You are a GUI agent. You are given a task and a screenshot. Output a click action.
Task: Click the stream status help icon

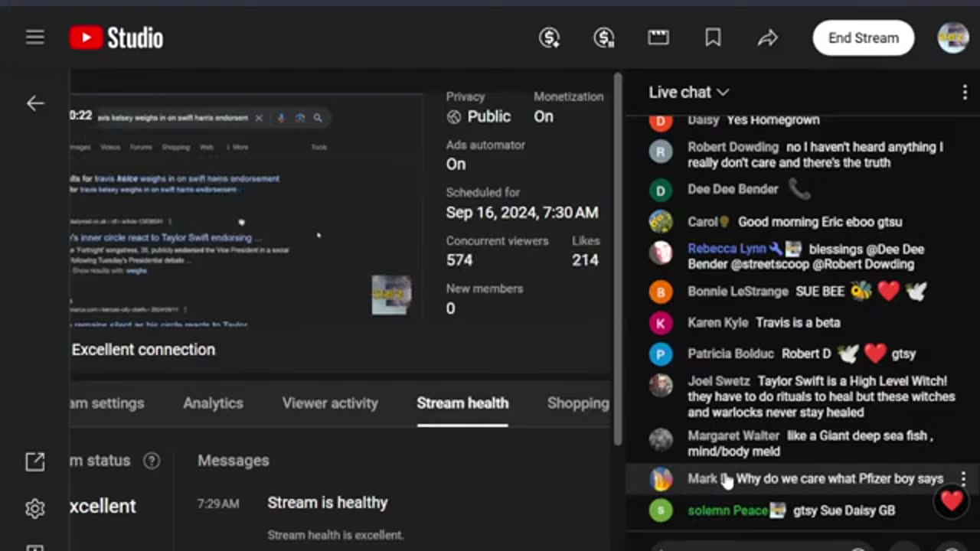(152, 461)
